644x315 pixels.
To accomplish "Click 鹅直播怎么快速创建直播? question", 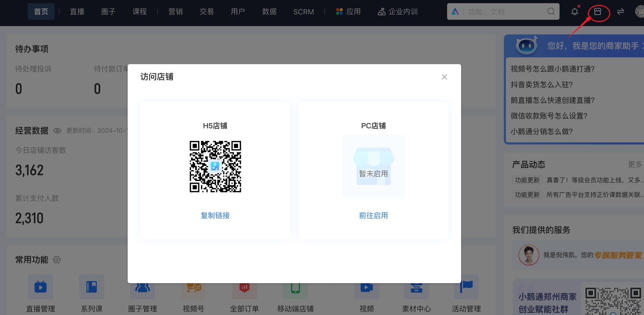I will pos(553,100).
